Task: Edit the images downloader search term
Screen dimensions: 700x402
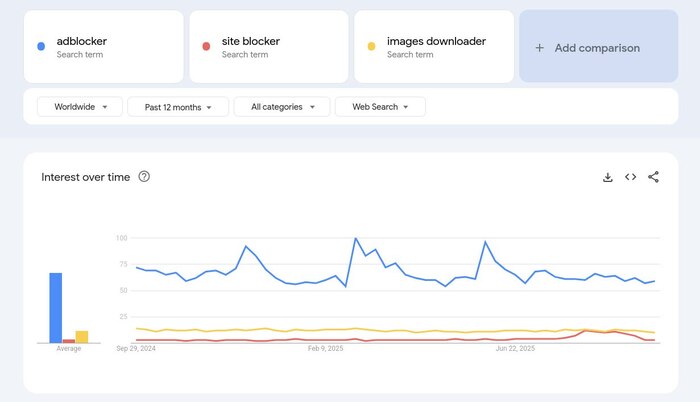Action: point(436,42)
